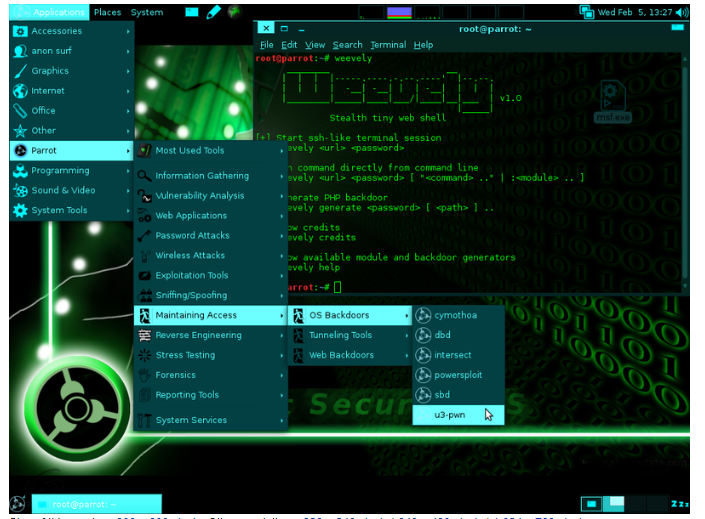Click the network connection icon in the panel
The height and width of the screenshot is (519, 705).
586,12
